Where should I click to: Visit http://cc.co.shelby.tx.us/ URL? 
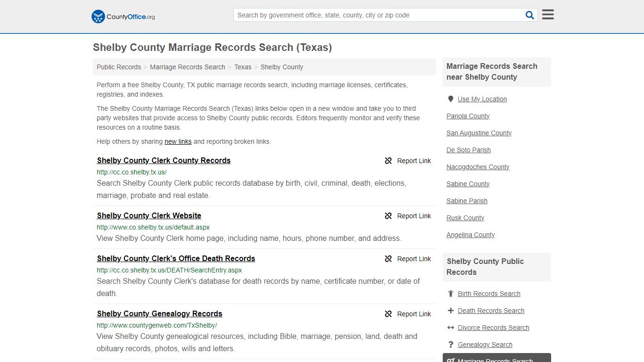pyautogui.click(x=132, y=172)
